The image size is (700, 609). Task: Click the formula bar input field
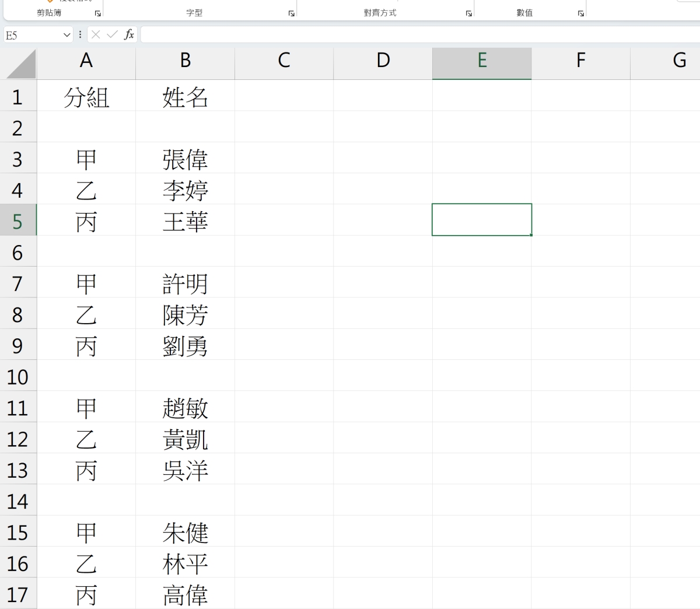(x=420, y=35)
